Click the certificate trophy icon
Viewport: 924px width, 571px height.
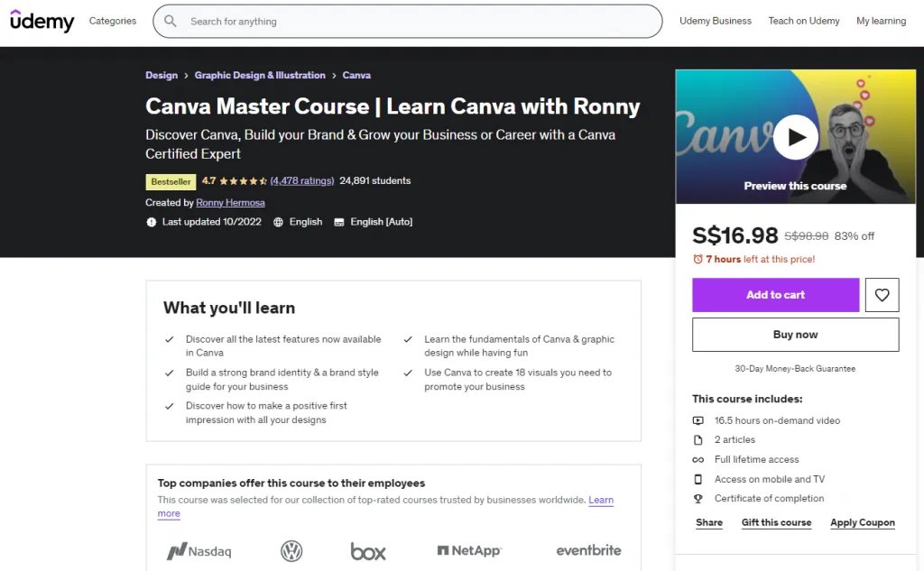tap(698, 499)
